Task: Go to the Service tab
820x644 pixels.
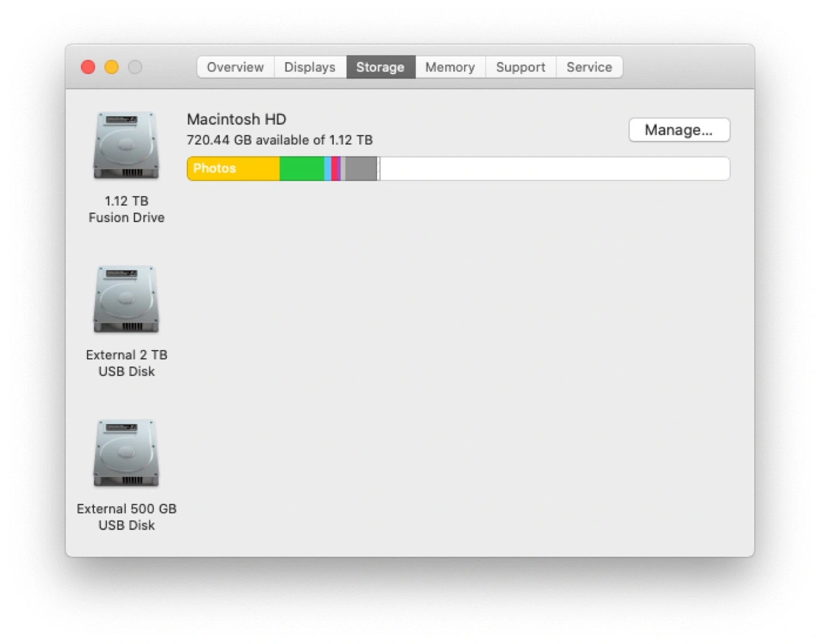Action: [x=589, y=67]
